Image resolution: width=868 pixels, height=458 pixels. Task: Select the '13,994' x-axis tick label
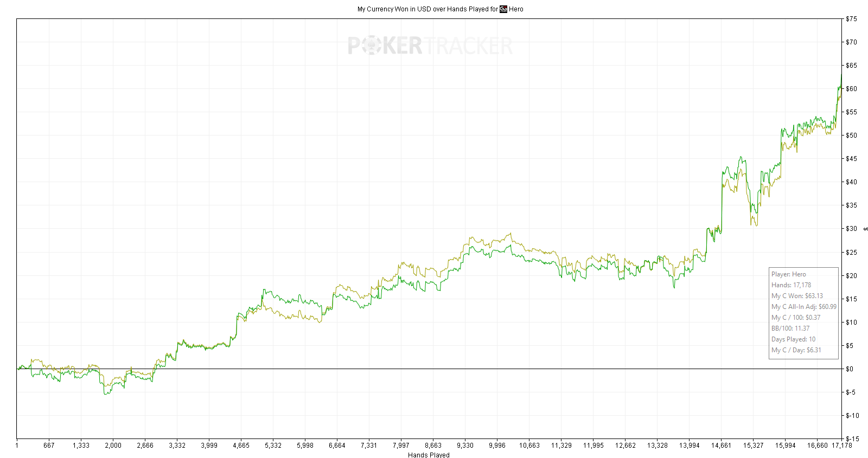click(690, 446)
